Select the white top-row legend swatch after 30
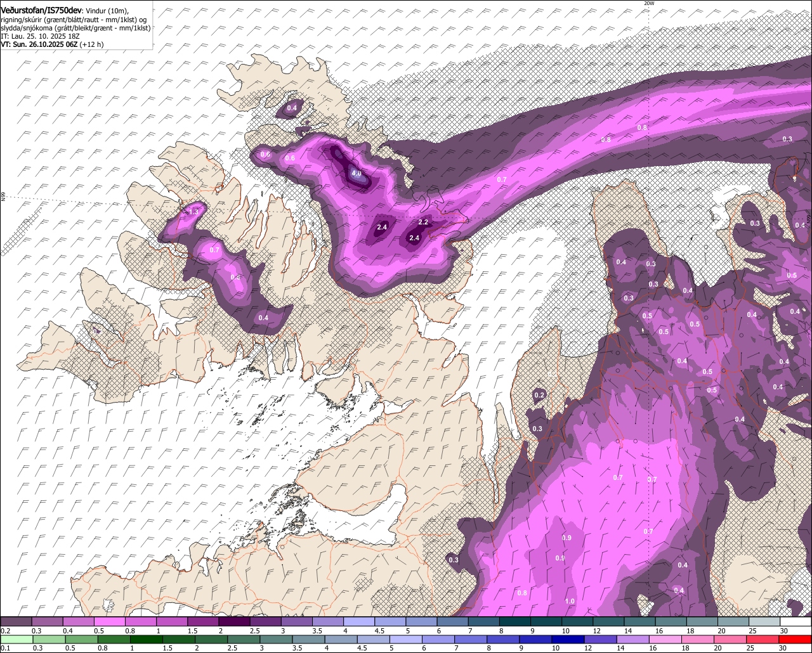Viewport: 812px width, 653px height. point(796,621)
